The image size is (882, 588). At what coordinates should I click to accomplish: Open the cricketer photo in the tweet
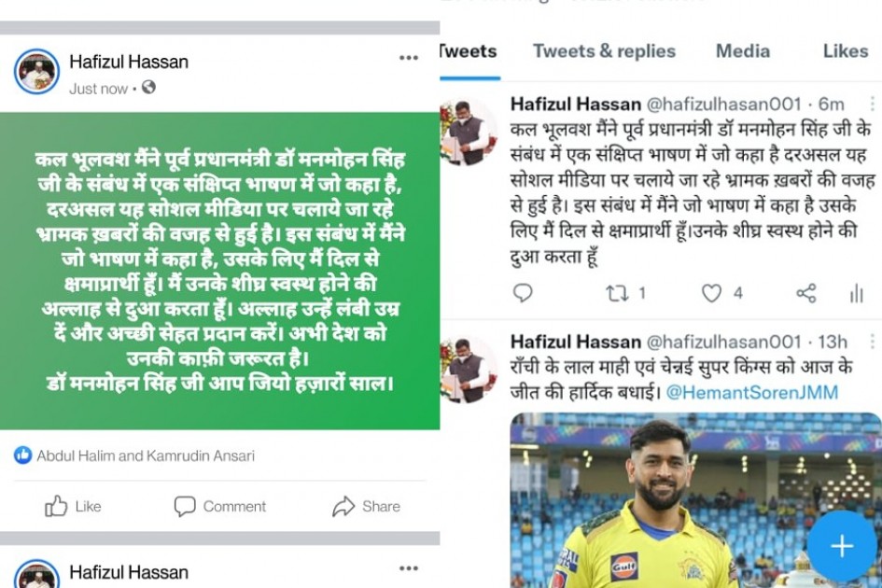[696, 500]
